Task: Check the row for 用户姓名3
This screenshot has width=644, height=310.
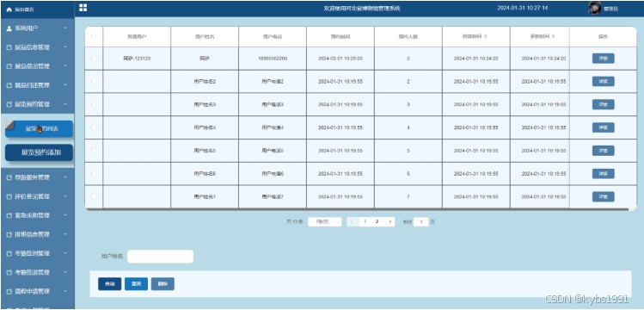Action: [x=94, y=104]
